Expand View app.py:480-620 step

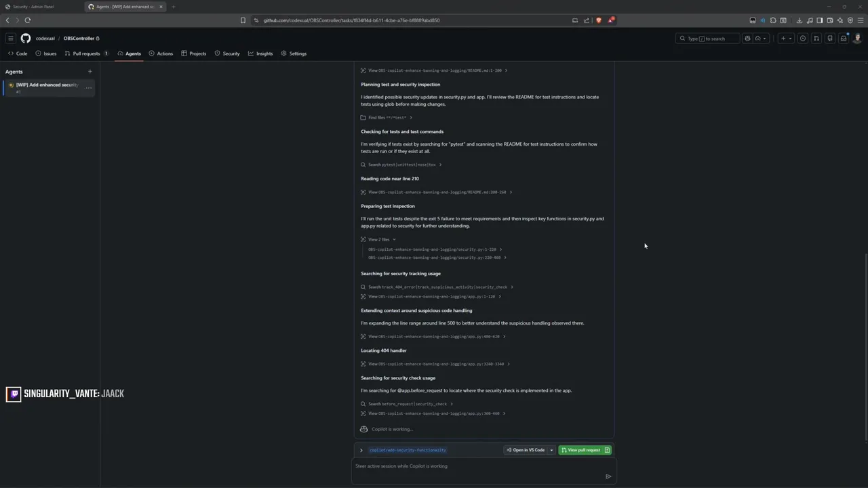pos(433,336)
